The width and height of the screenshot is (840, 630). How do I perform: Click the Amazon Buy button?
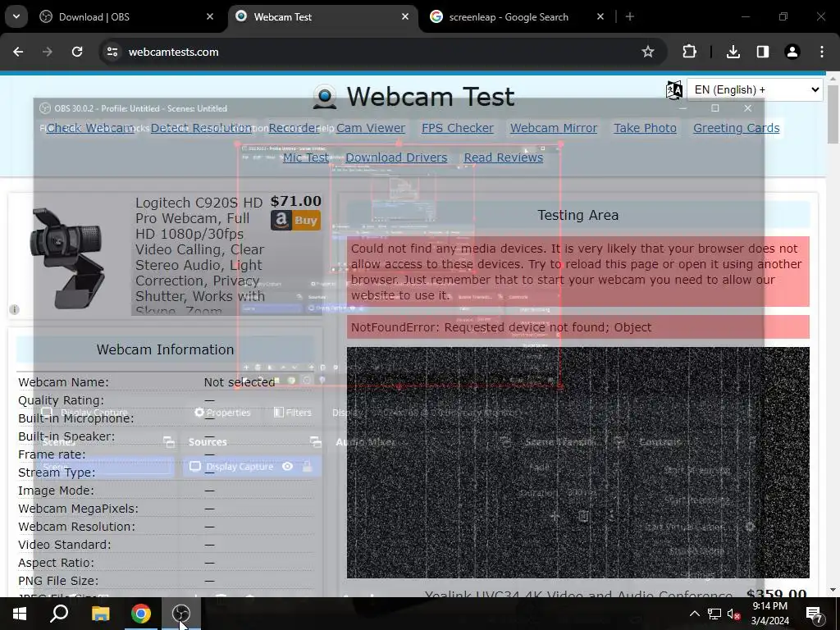295,220
